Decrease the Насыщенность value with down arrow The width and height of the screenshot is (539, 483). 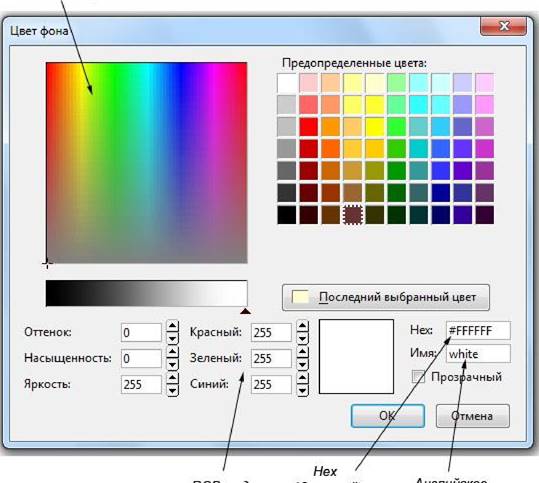tap(173, 364)
